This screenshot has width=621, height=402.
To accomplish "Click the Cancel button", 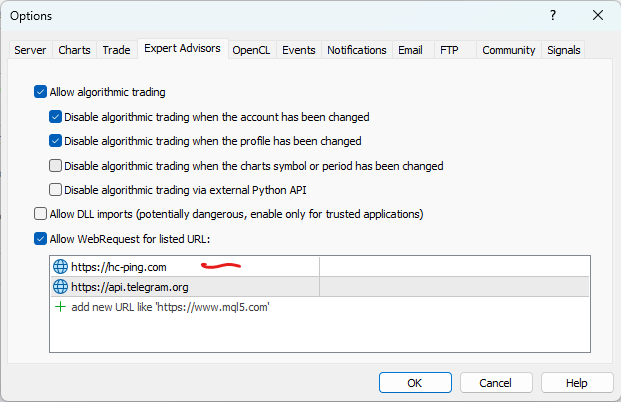I will point(495,383).
